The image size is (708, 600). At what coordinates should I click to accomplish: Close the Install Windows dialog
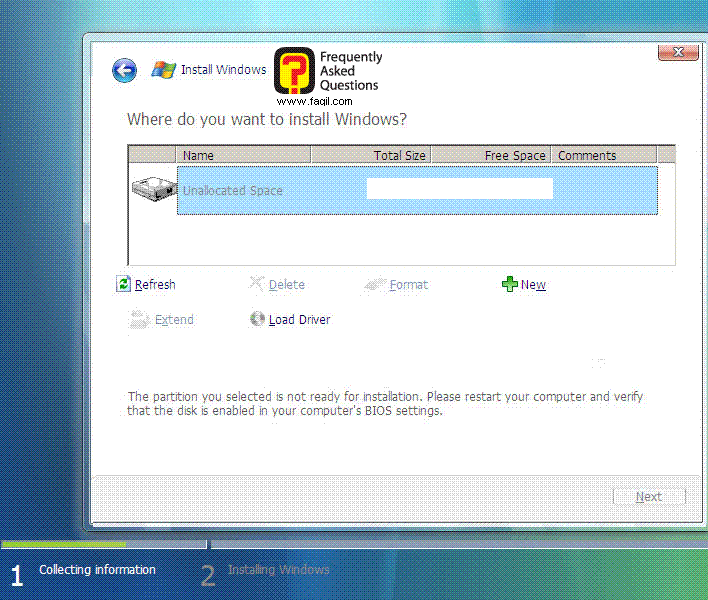677,53
